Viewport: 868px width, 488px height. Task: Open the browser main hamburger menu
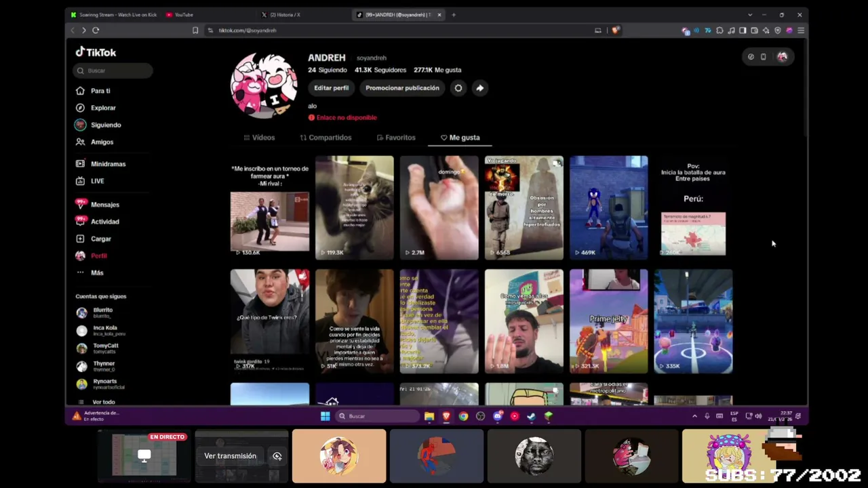coord(801,30)
